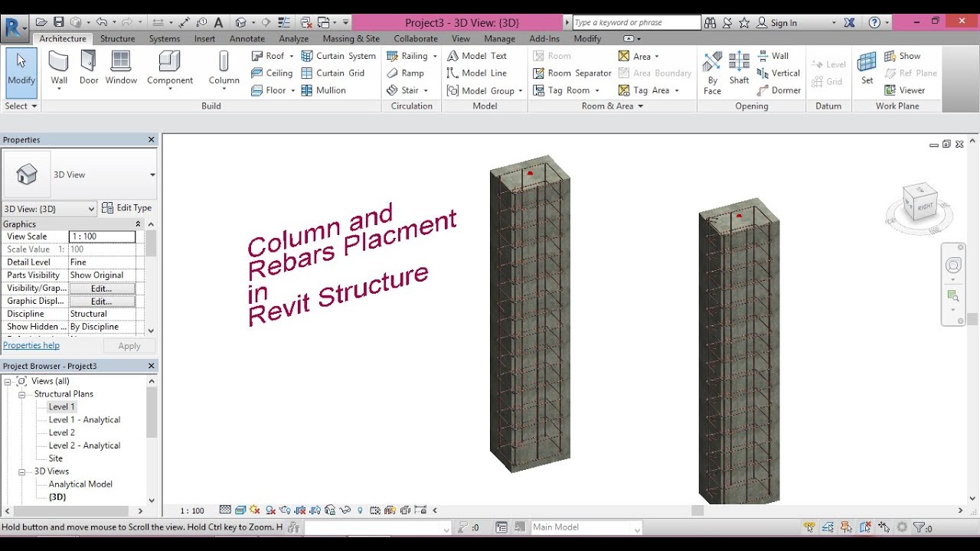Click the Set work plane tool
This screenshot has width=980, height=551.
(867, 68)
